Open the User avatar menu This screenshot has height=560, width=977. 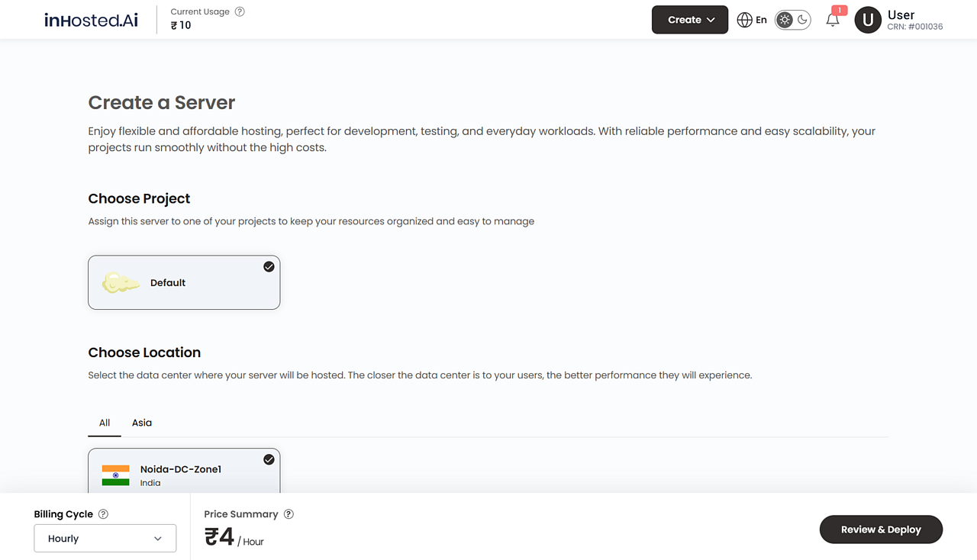(868, 20)
